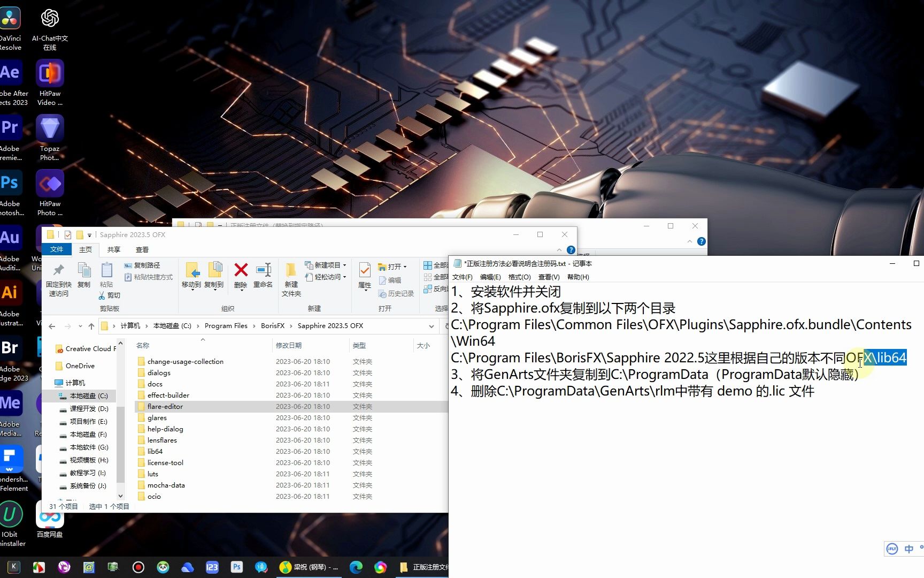Click the Up one level arrow
Image resolution: width=924 pixels, height=578 pixels.
click(x=91, y=326)
